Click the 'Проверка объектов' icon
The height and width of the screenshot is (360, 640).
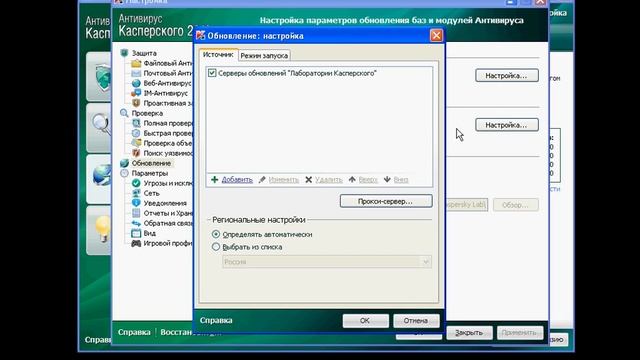136,143
